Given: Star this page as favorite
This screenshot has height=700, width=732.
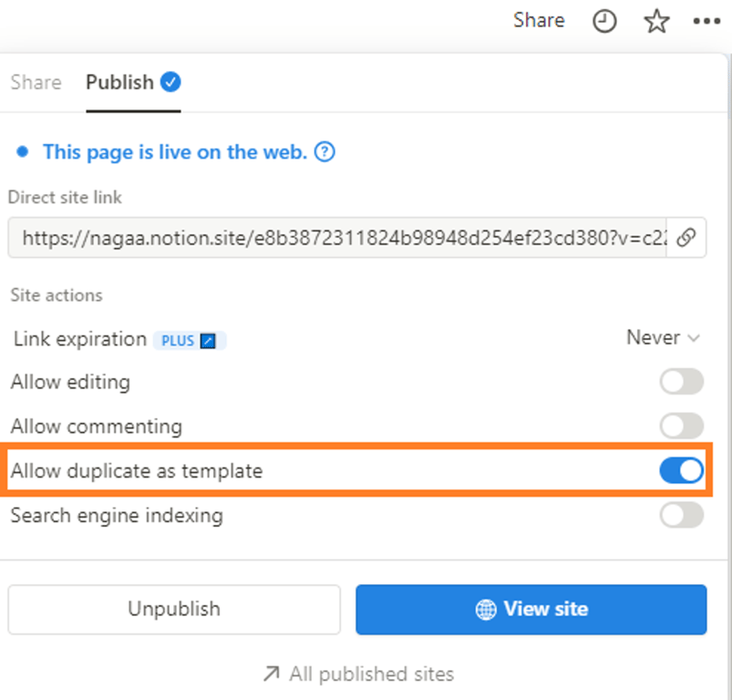Looking at the screenshot, I should tap(656, 21).
